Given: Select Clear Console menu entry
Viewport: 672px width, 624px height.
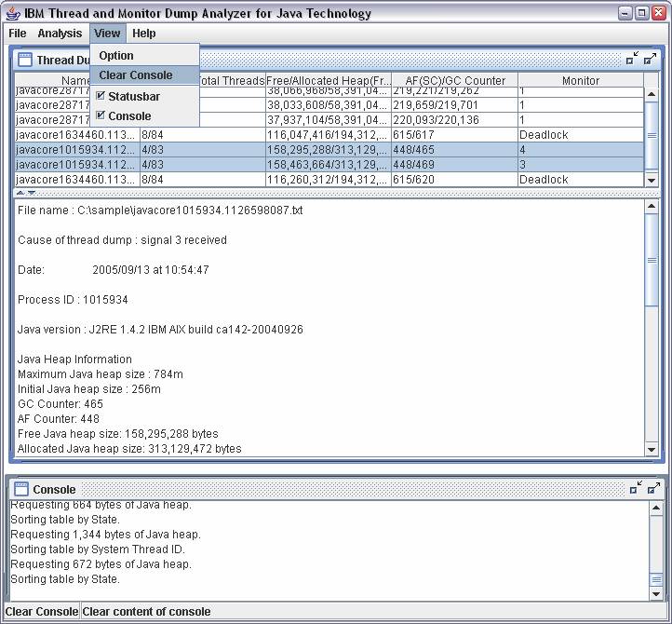Looking at the screenshot, I should [x=145, y=75].
